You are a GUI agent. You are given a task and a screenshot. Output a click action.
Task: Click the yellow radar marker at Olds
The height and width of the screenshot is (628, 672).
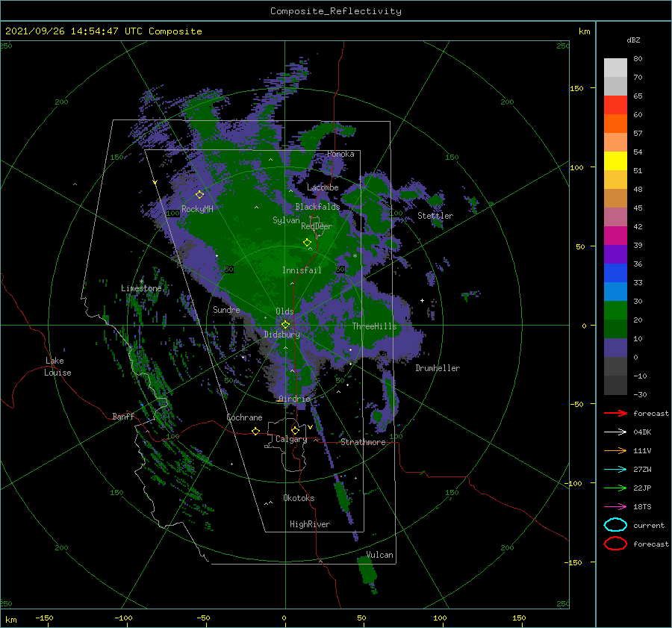[x=285, y=325]
